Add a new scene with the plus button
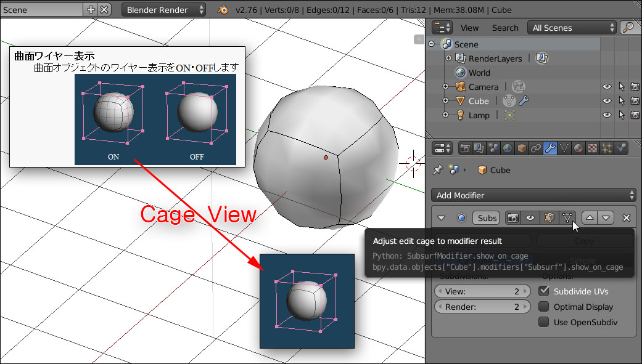Image resolution: width=642 pixels, height=364 pixels. [91, 10]
